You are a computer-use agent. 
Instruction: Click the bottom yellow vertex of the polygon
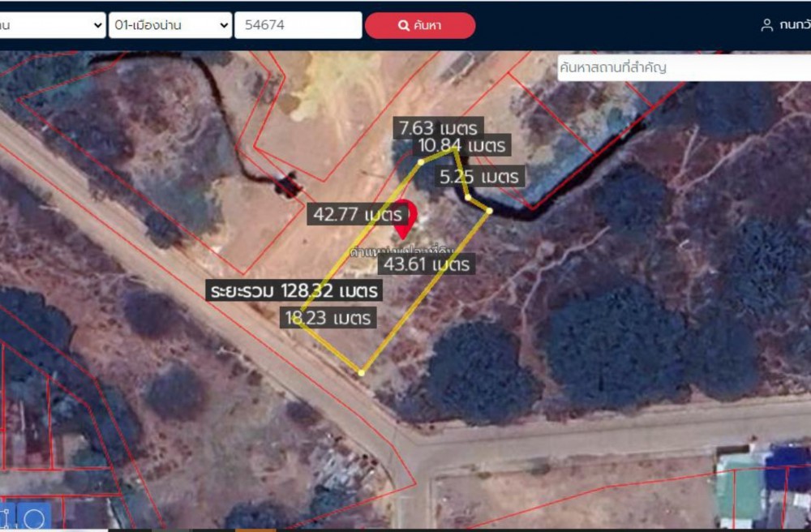[362, 372]
